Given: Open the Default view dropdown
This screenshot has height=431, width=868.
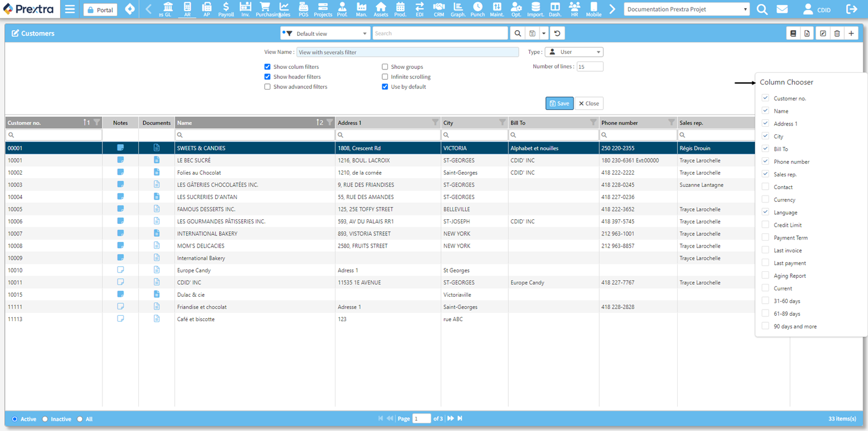Looking at the screenshot, I should click(325, 34).
